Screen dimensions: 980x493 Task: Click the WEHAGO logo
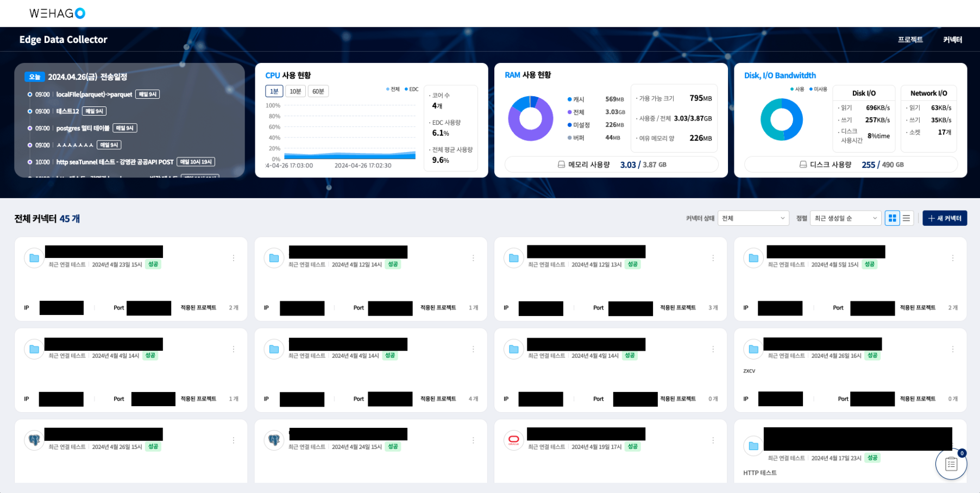pyautogui.click(x=57, y=13)
